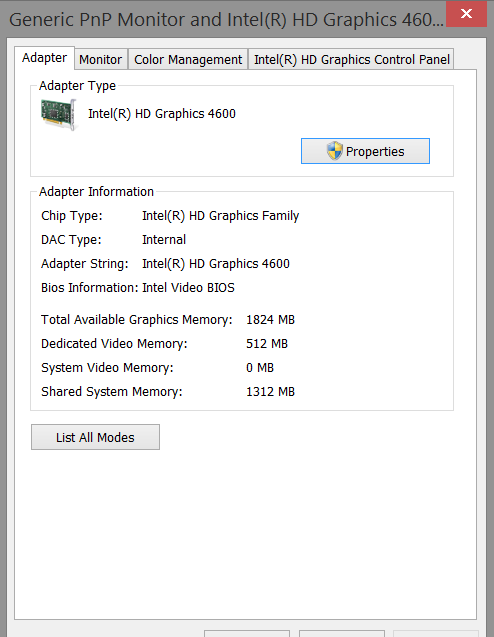Open the Intel(R) HD Graphics Control Panel tab

pyautogui.click(x=351, y=60)
